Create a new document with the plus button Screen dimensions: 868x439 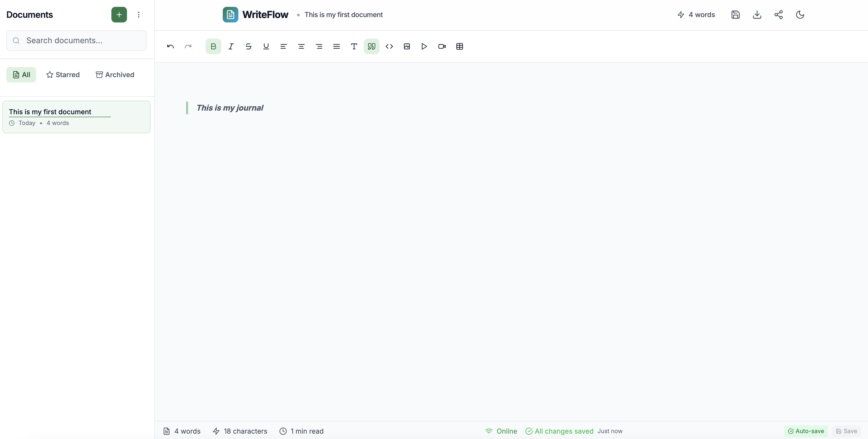119,14
